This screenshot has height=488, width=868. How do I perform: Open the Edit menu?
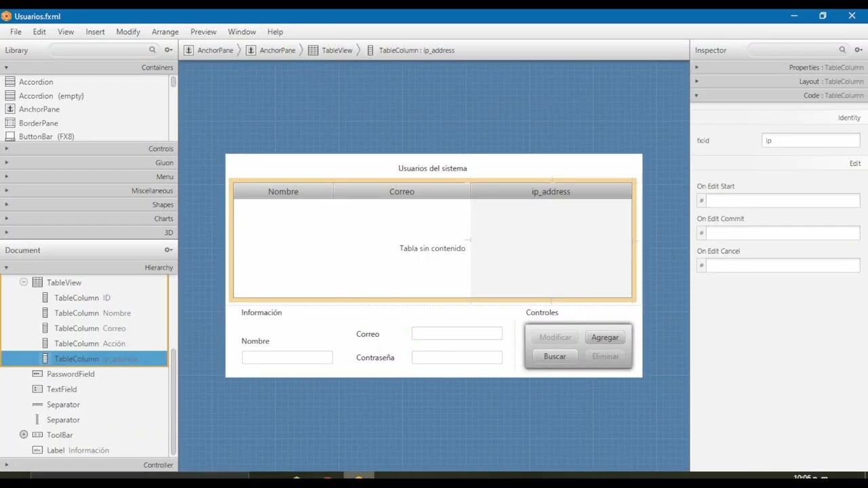(39, 32)
